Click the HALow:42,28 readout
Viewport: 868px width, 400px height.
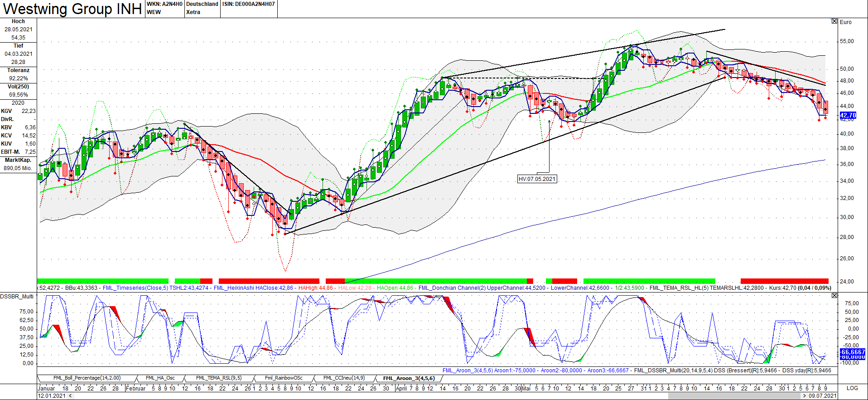click(x=355, y=288)
